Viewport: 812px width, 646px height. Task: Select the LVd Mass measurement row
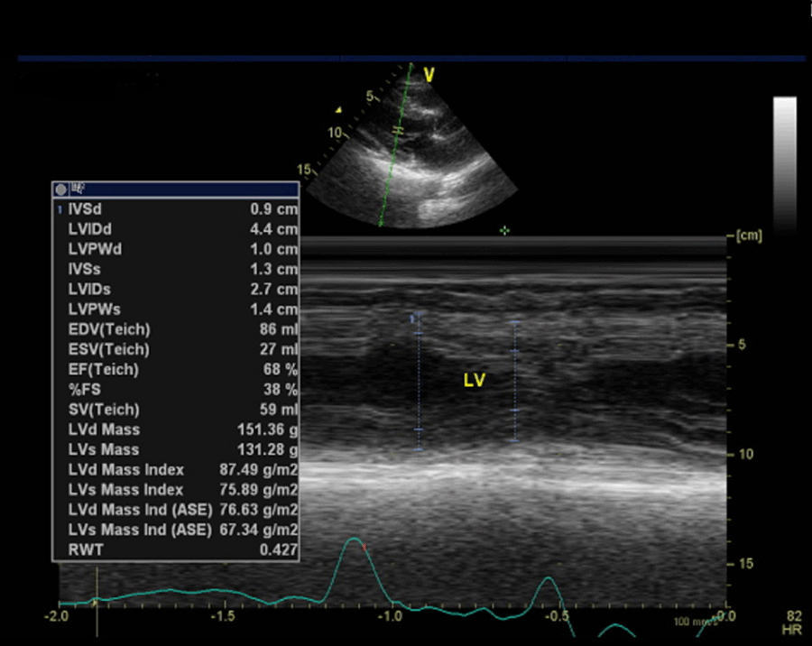(176, 429)
